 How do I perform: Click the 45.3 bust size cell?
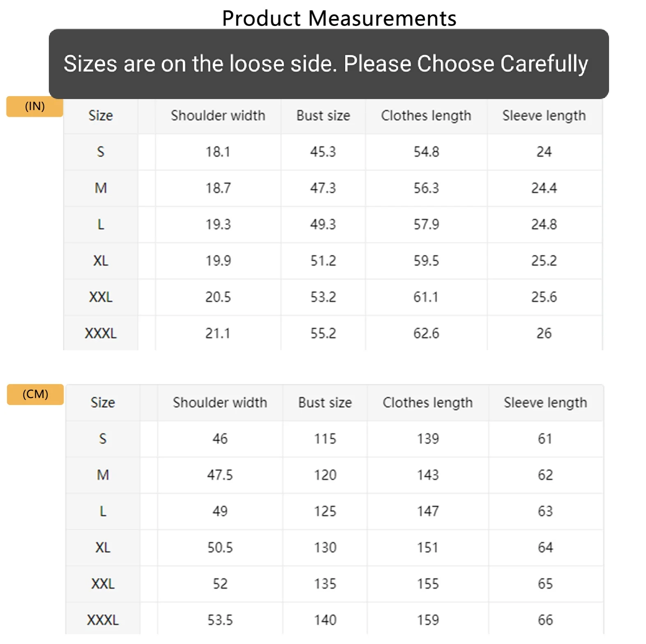(323, 152)
